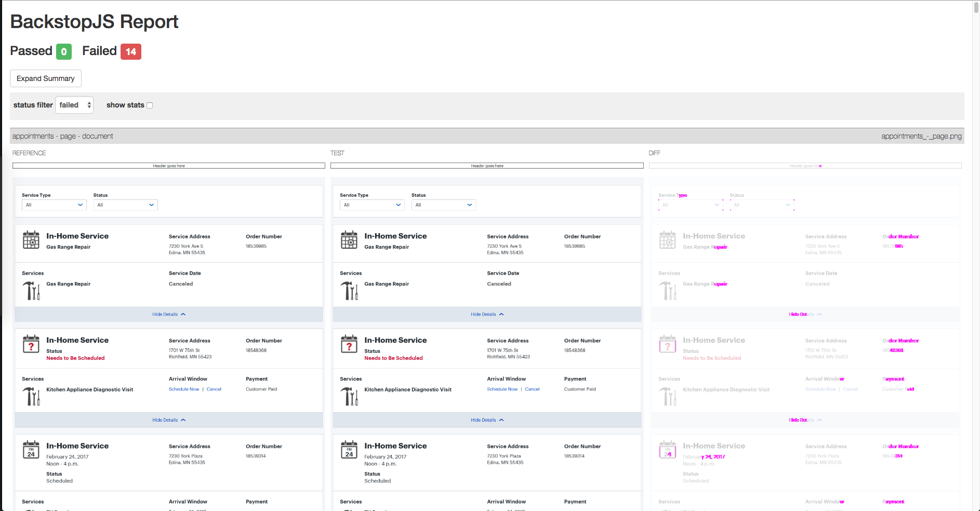This screenshot has width=980, height=511.
Task: Click the tools icon beside Kitchen Appliance Diagnostic Visit
Action: 32,396
